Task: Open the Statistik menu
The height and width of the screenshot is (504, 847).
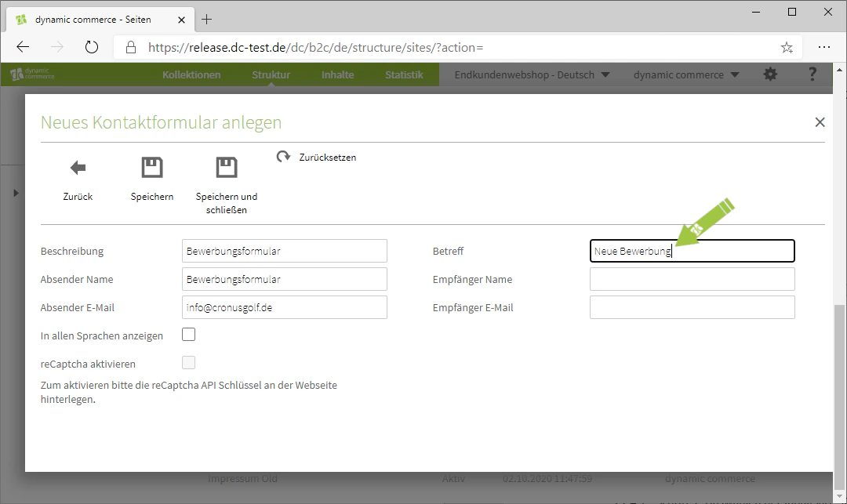Action: pyautogui.click(x=404, y=75)
